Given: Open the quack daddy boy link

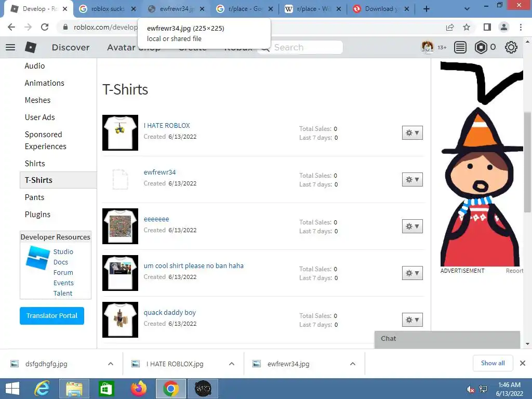Looking at the screenshot, I should pyautogui.click(x=170, y=312).
